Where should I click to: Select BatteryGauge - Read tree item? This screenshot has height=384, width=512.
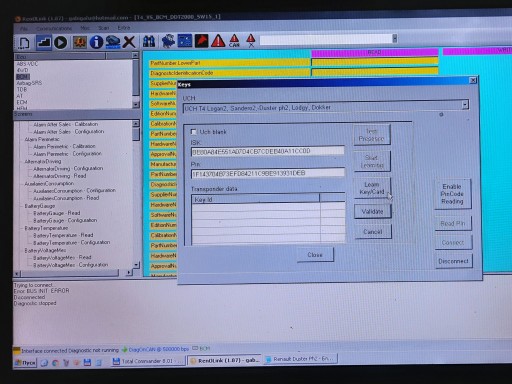pos(57,213)
